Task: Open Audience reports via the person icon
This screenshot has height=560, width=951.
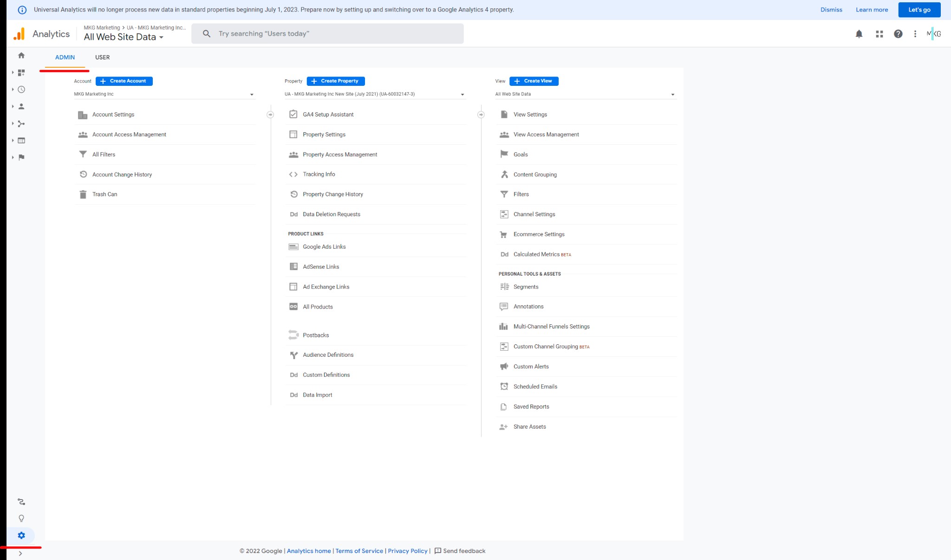Action: 21,106
